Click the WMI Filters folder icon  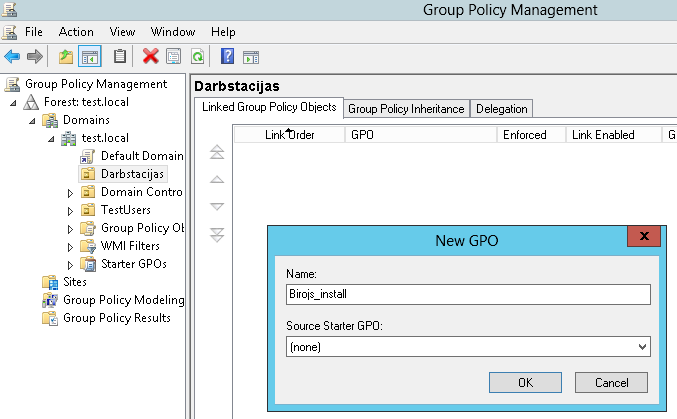click(88, 246)
